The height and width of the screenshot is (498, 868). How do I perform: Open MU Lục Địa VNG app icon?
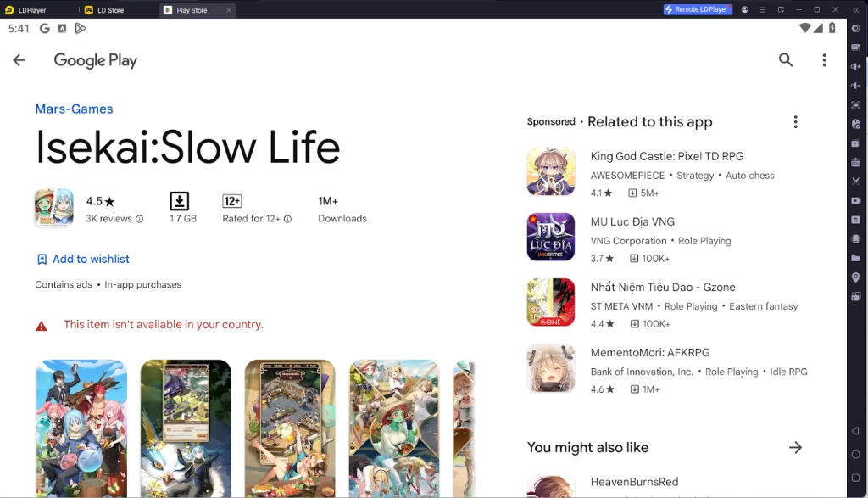tap(551, 237)
